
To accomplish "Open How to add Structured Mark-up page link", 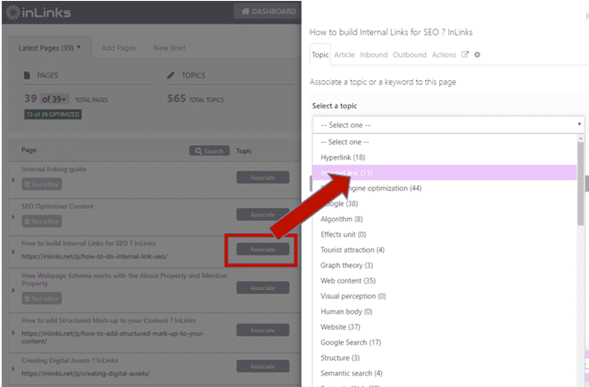I will 109,320.
